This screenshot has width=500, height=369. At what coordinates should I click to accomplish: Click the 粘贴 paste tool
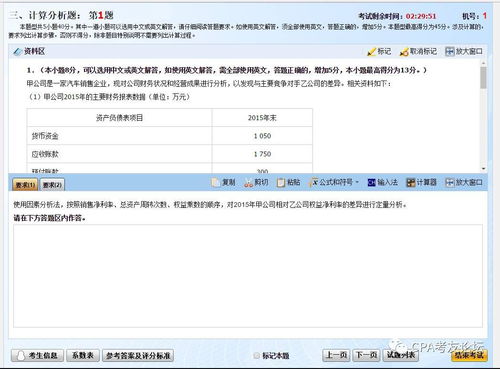289,182
